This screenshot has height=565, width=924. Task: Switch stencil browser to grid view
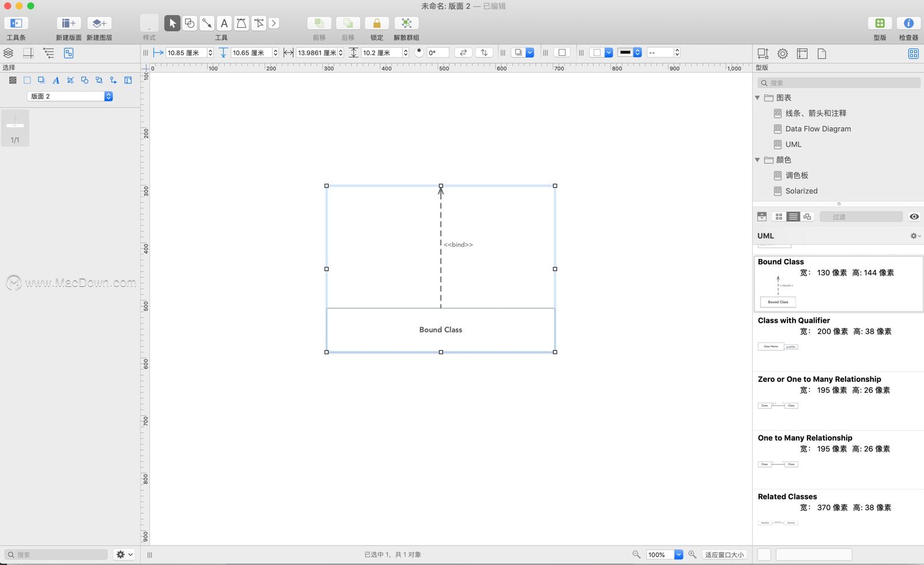tap(779, 217)
